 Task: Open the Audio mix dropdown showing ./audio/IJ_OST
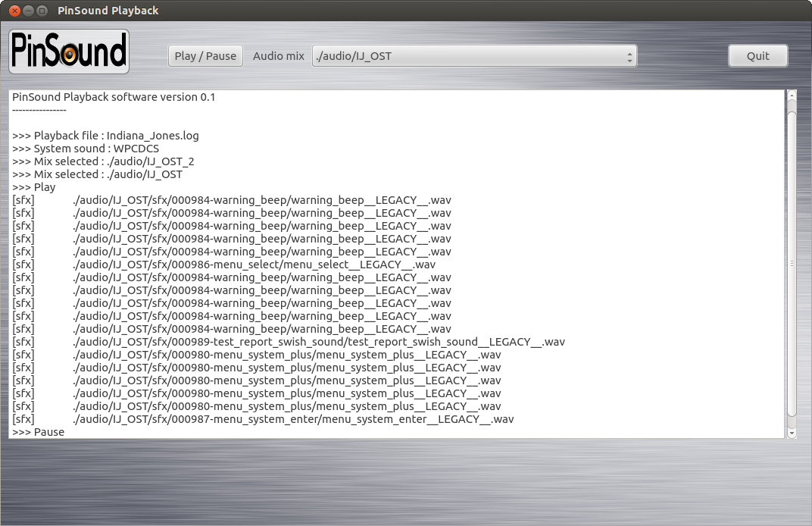[474, 56]
